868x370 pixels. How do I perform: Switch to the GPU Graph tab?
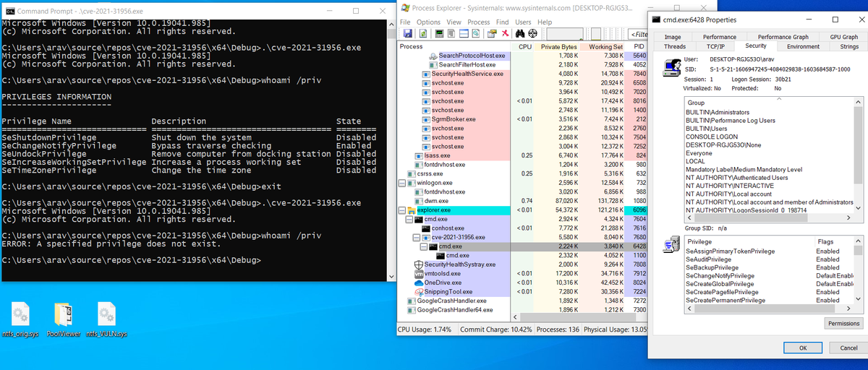843,37
